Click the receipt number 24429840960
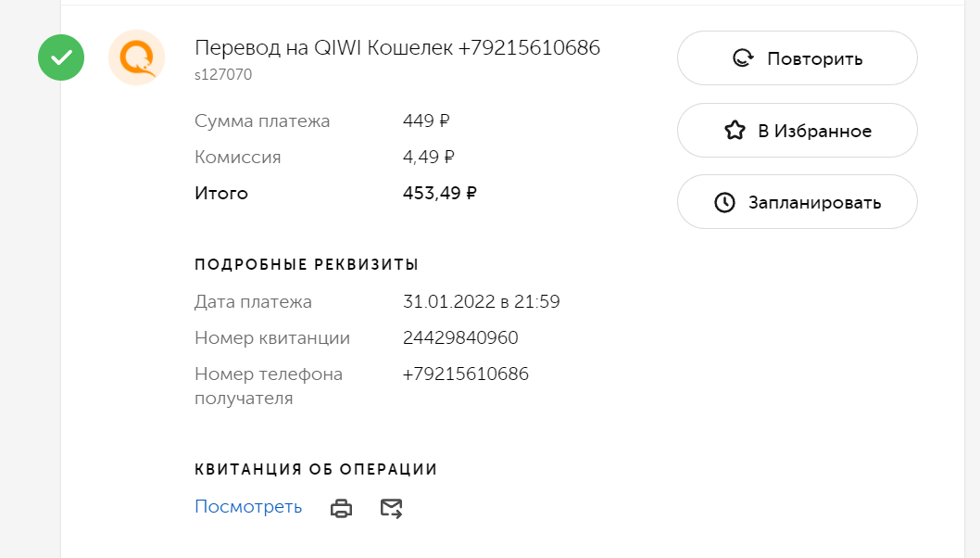Image resolution: width=980 pixels, height=558 pixels. (460, 337)
